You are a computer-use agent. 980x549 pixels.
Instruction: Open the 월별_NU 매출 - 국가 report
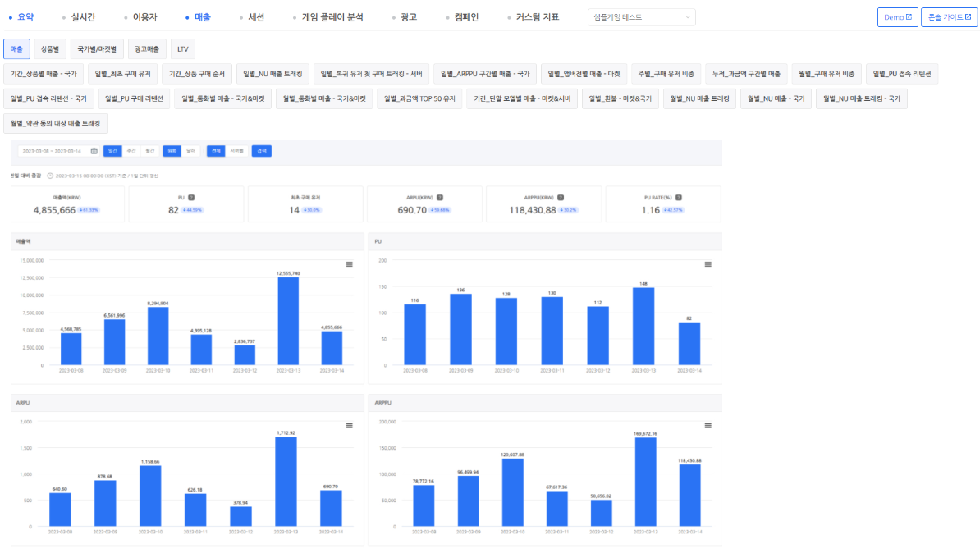click(x=776, y=98)
